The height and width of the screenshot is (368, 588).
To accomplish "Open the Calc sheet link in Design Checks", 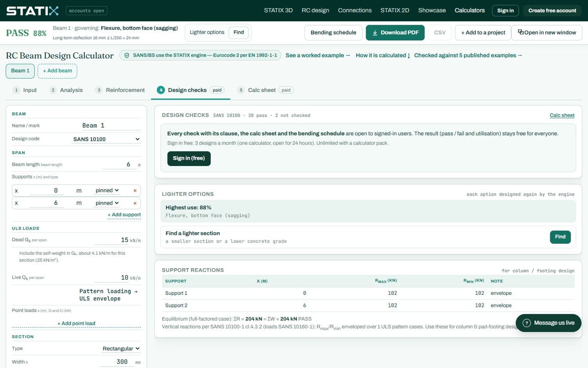I will (x=562, y=115).
